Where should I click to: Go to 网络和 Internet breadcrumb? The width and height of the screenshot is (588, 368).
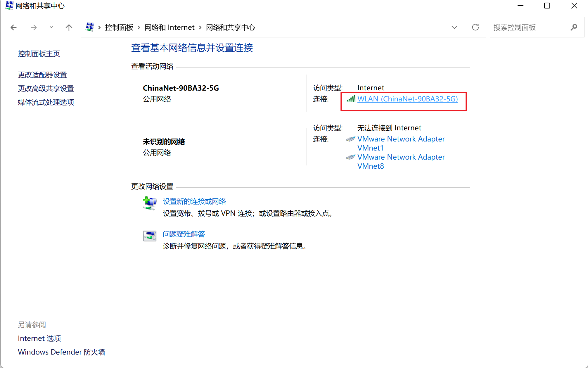tap(170, 27)
